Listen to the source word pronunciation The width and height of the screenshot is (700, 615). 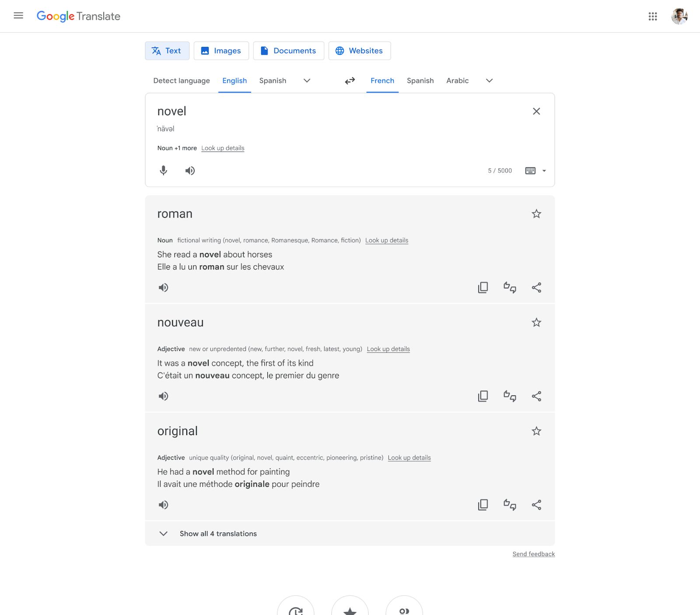click(x=190, y=171)
